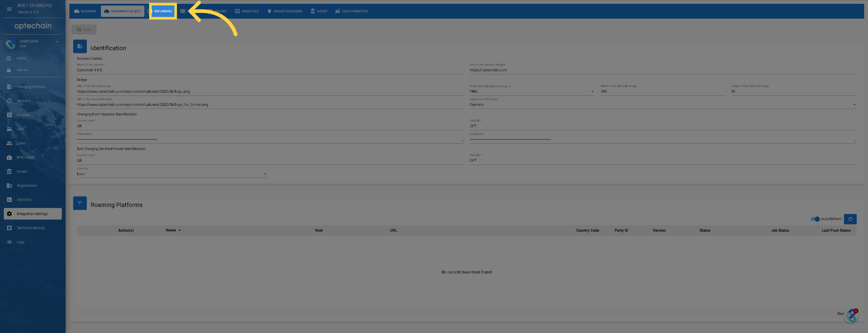Open the floating chat widget icon
Image resolution: width=868 pixels, height=333 pixels.
(x=851, y=316)
